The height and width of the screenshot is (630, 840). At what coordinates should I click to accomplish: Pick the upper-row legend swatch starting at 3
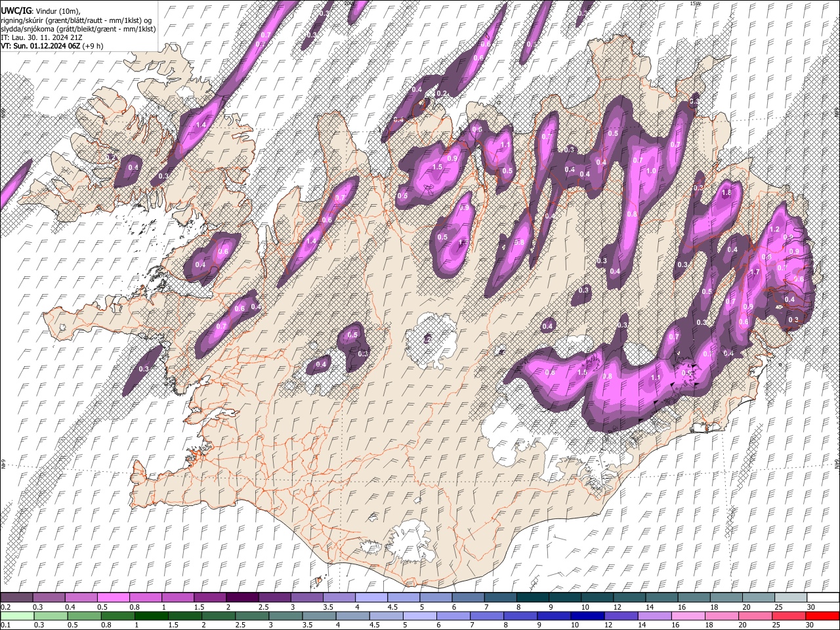pyautogui.click(x=306, y=597)
